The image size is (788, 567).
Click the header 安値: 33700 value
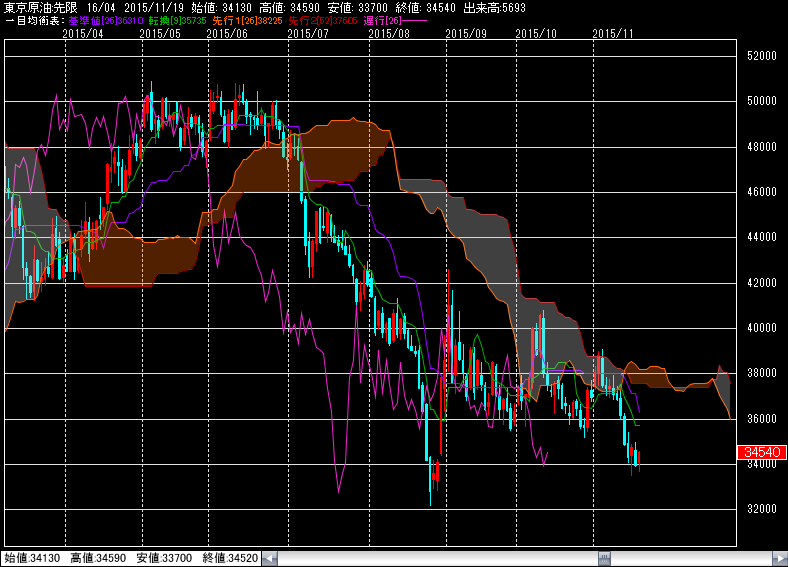[357, 8]
